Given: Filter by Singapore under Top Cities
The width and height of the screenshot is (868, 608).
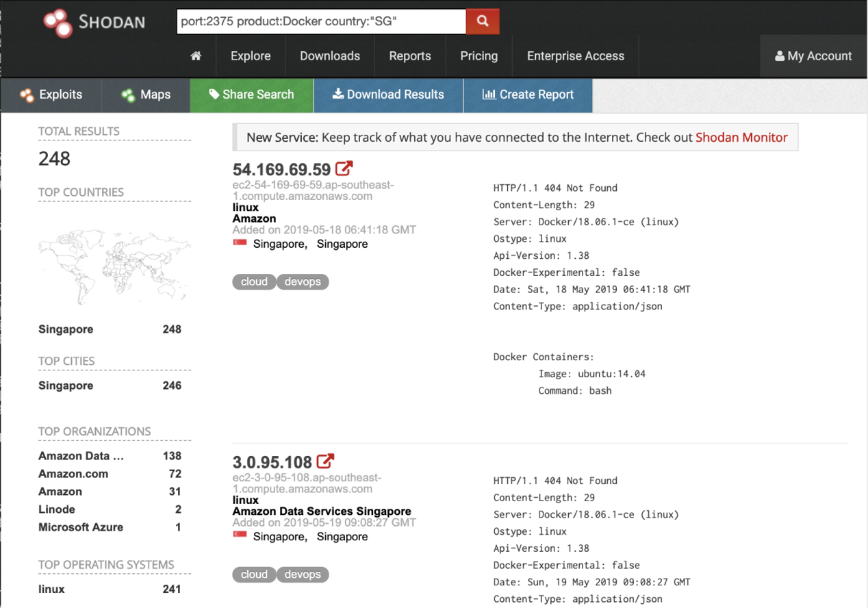Looking at the screenshot, I should pos(66,385).
